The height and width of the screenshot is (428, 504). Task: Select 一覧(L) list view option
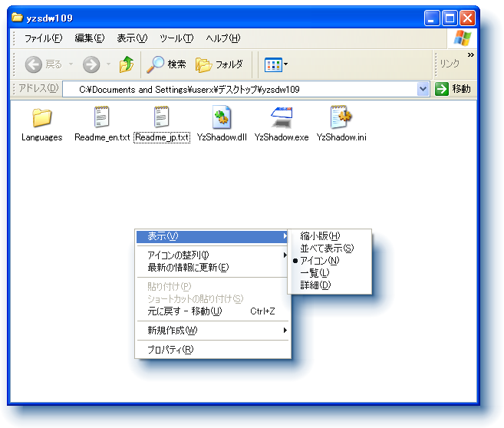point(330,273)
